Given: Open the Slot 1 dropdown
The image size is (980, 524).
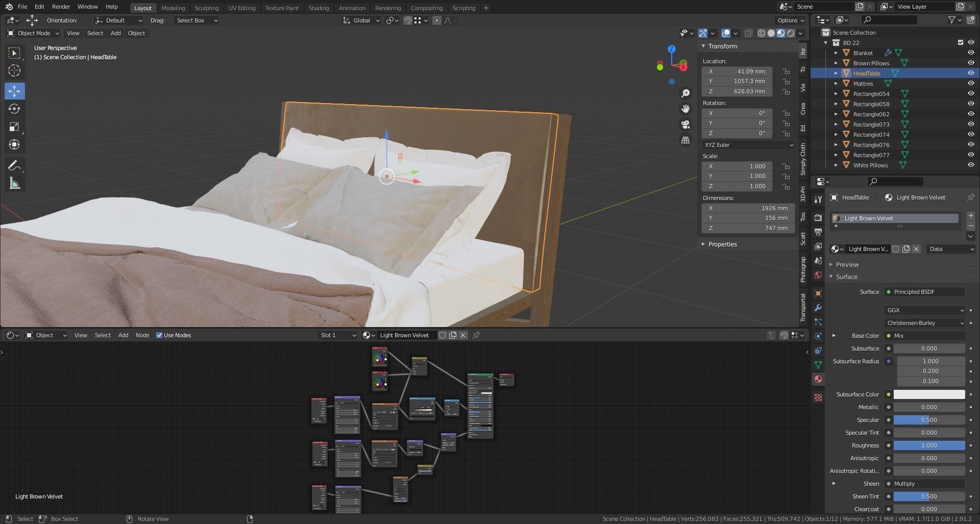Looking at the screenshot, I should coord(337,335).
